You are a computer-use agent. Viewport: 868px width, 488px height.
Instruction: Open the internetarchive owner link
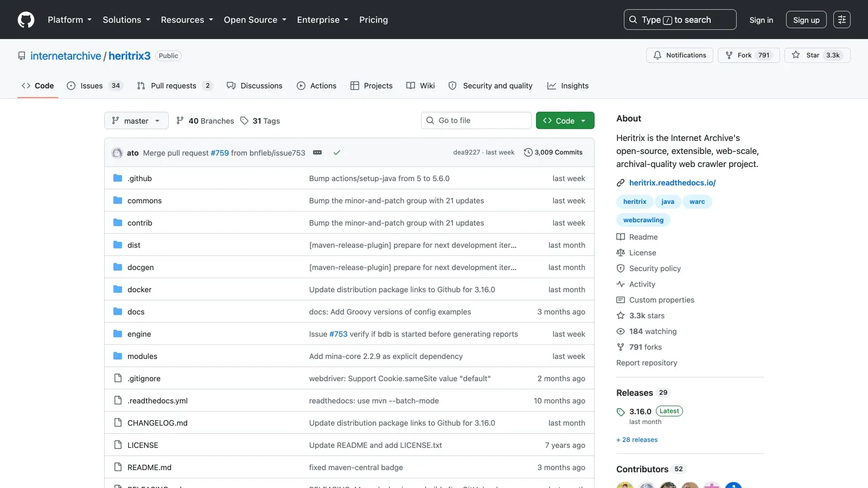point(66,56)
